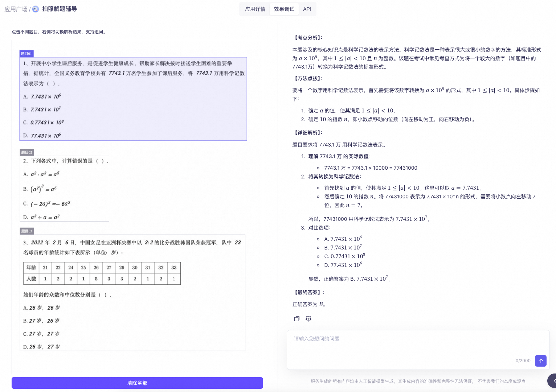Switch to the 效果调试 tab
556x392 pixels.
coord(284,9)
